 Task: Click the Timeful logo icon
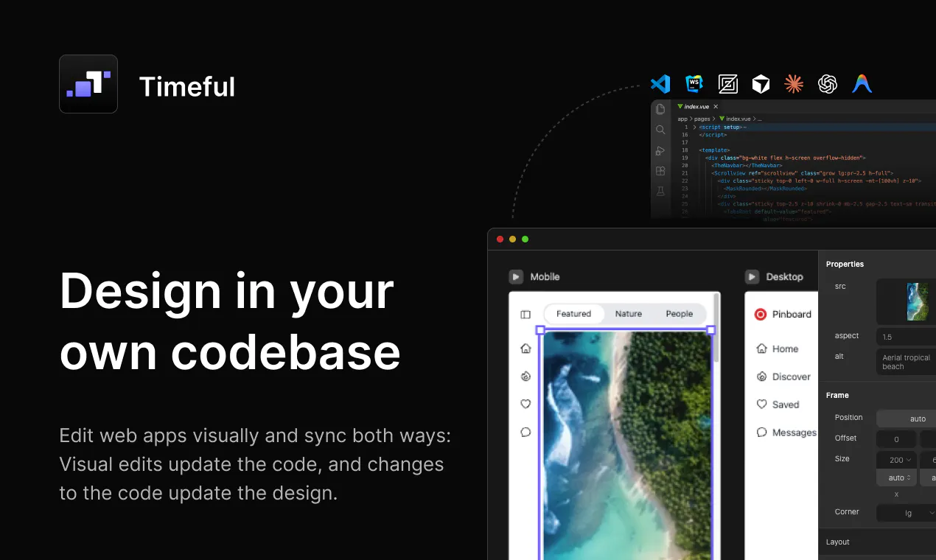tap(88, 84)
